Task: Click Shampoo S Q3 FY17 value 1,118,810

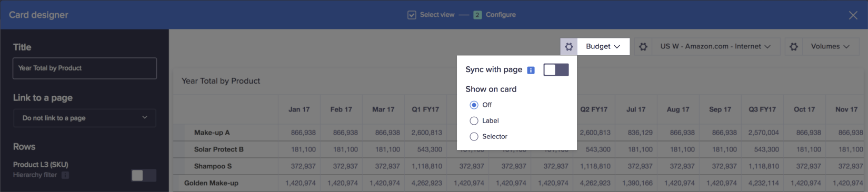Action: tap(764, 166)
